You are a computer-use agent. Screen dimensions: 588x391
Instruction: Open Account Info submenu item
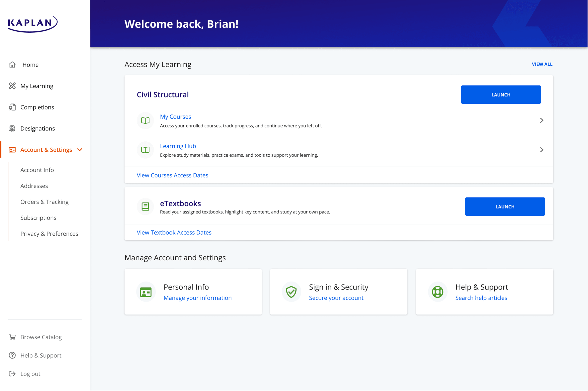[x=37, y=170]
